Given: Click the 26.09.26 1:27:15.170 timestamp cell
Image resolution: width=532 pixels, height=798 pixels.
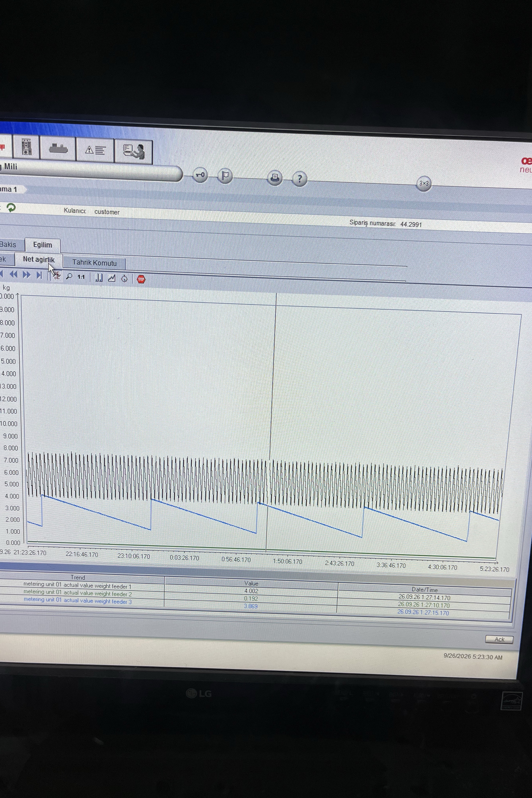Looking at the screenshot, I should coord(423,612).
